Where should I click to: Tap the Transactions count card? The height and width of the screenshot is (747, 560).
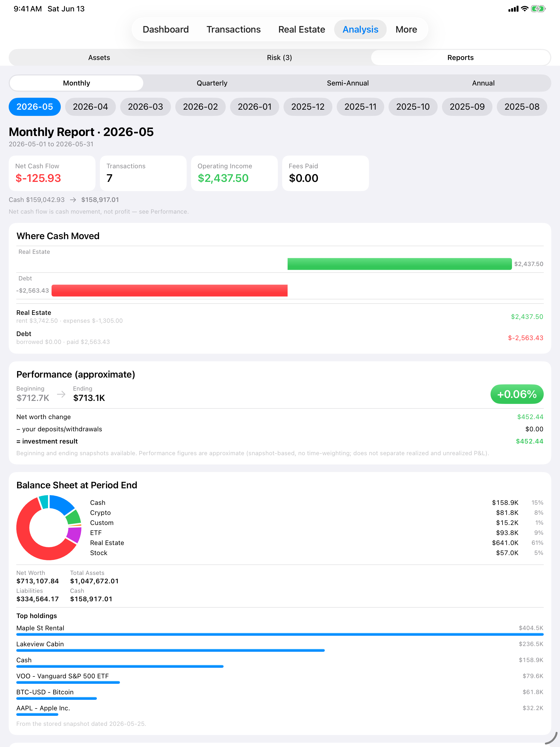point(143,173)
